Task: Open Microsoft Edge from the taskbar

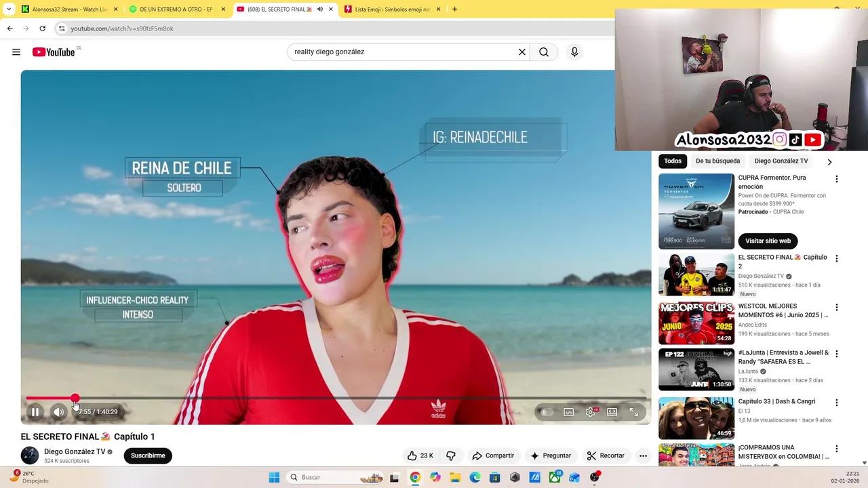Action: pos(475,477)
